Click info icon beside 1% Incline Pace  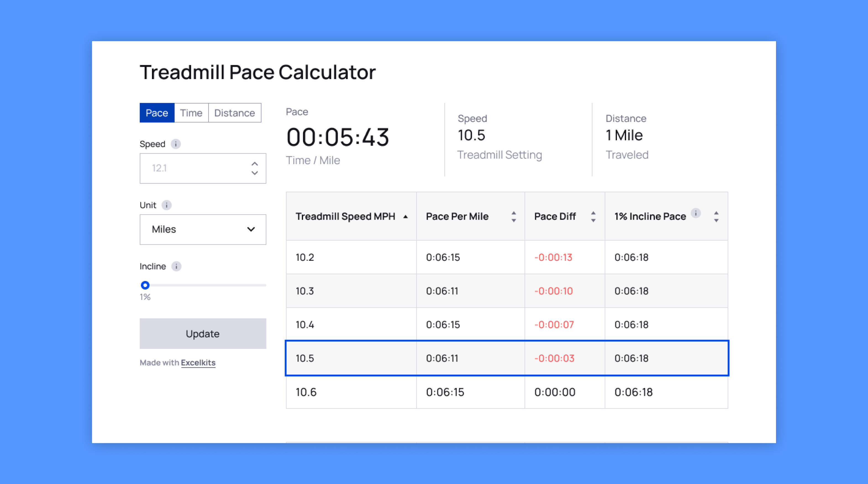tap(696, 213)
